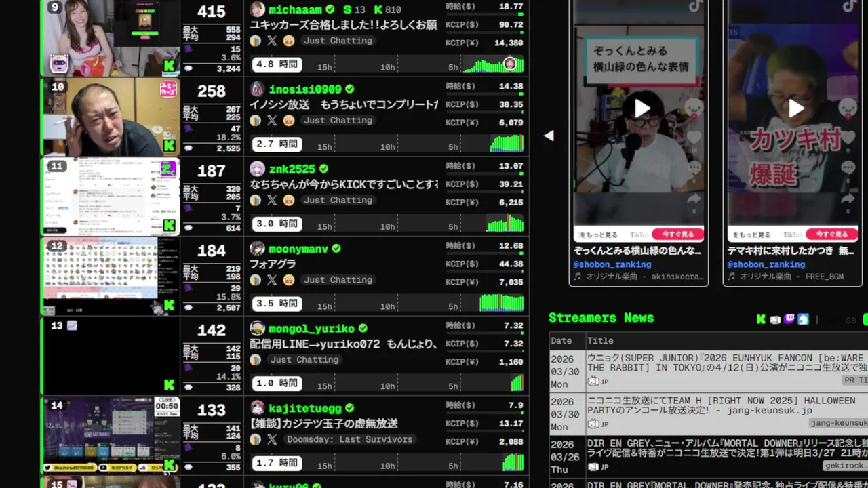Viewport: 868px width, 488px height.
Task: Toggle blue house filter in Streamers News
Action: pyautogui.click(x=804, y=319)
